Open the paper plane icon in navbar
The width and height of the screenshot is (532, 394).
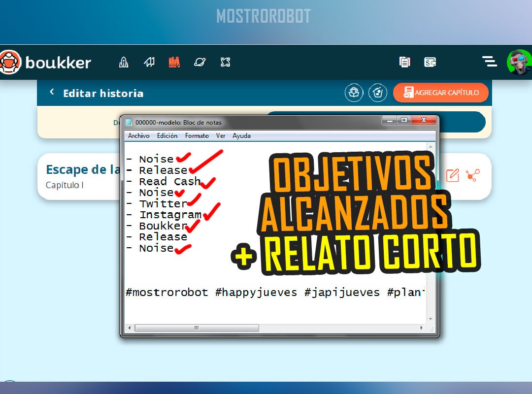[x=149, y=62]
